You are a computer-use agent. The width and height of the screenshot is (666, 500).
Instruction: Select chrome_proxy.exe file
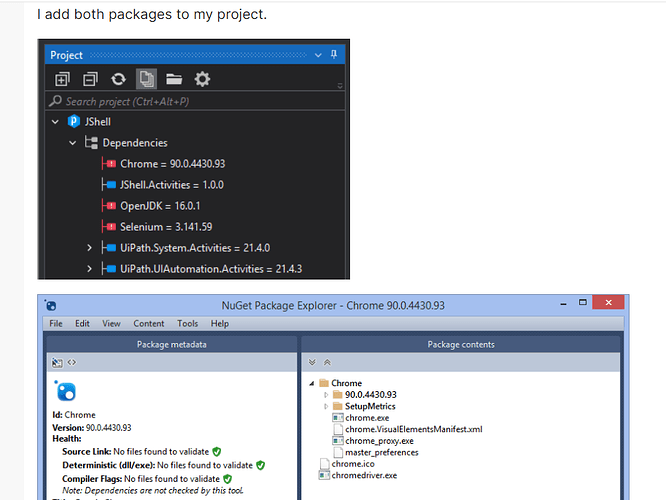point(379,441)
